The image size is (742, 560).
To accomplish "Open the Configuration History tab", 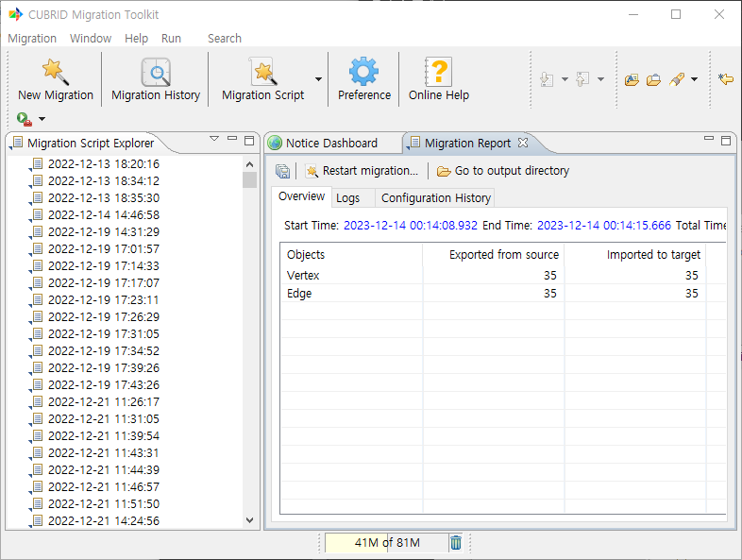I will pyautogui.click(x=436, y=198).
